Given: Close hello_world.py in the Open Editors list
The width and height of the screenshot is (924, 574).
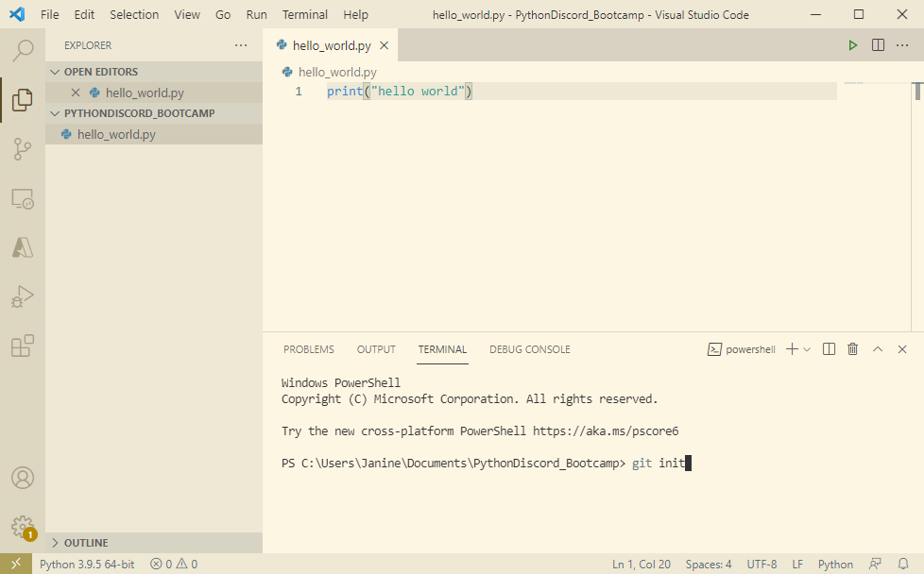Looking at the screenshot, I should (76, 93).
